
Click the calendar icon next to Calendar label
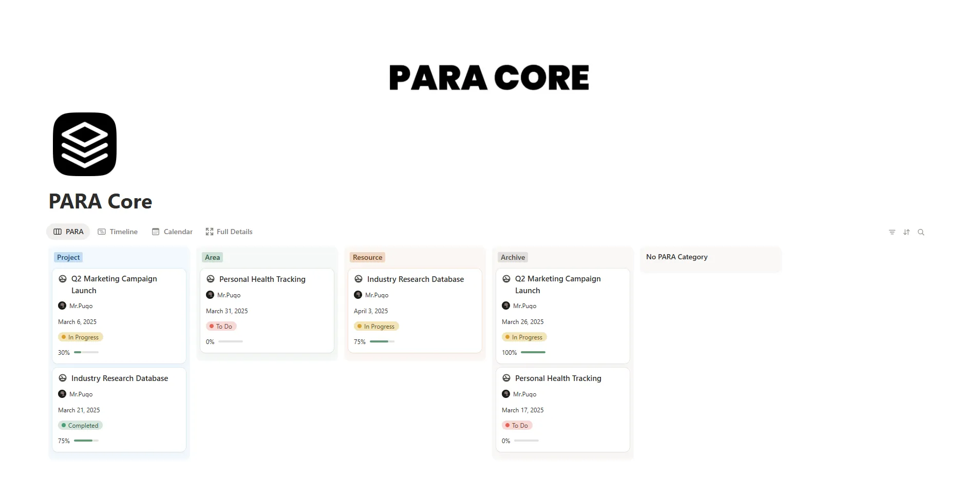(156, 232)
